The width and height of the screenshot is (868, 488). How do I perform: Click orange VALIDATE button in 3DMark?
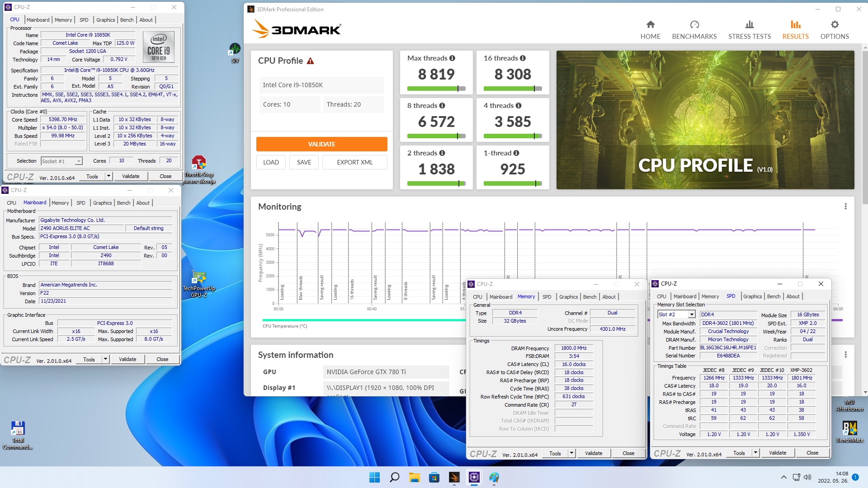click(321, 144)
